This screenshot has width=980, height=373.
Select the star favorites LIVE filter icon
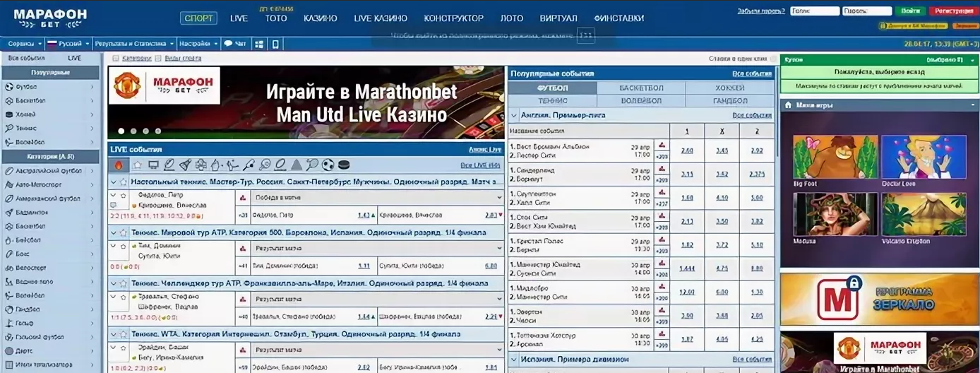[138, 165]
